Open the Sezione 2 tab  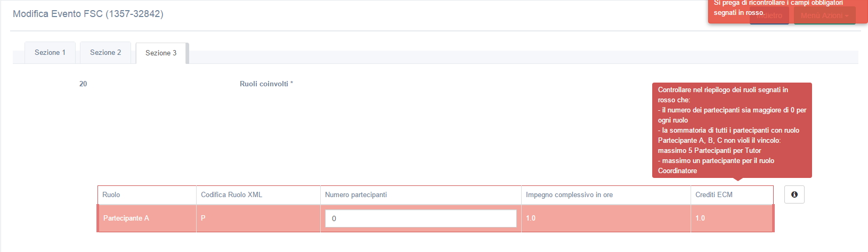click(x=106, y=53)
